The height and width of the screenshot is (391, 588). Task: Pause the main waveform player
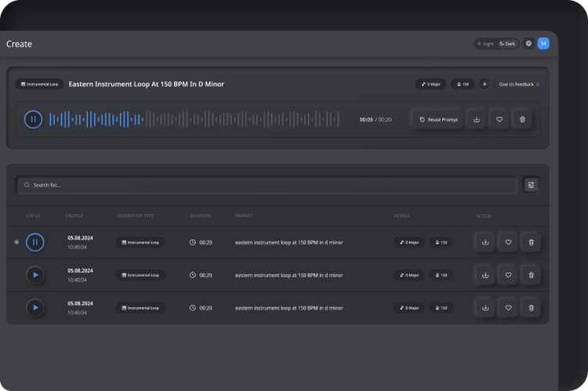(33, 120)
